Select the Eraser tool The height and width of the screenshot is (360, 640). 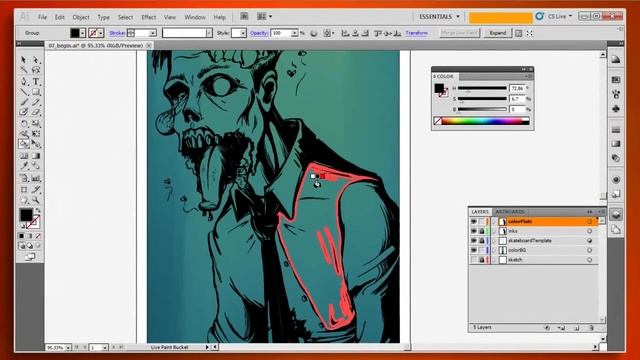click(36, 112)
